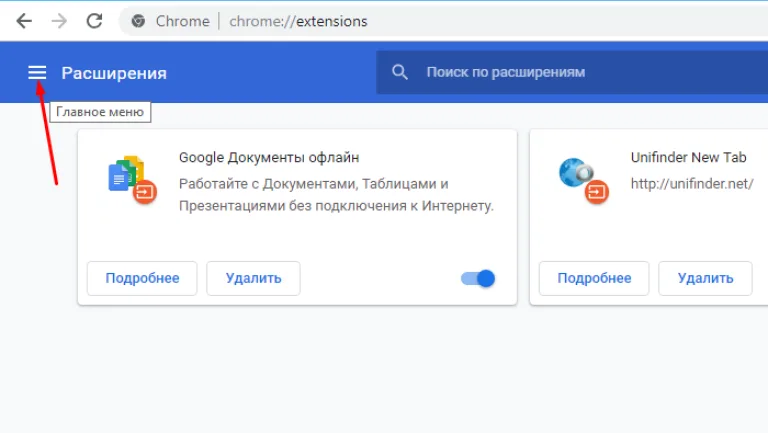Go back using the browser back arrow
Screen dimensions: 768x433
pyautogui.click(x=24, y=21)
